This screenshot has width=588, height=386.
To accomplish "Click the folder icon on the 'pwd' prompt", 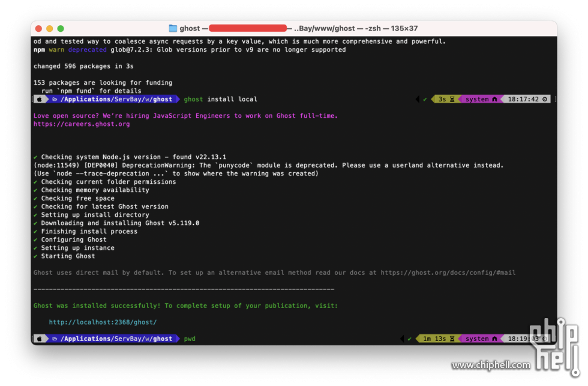I will point(55,339).
